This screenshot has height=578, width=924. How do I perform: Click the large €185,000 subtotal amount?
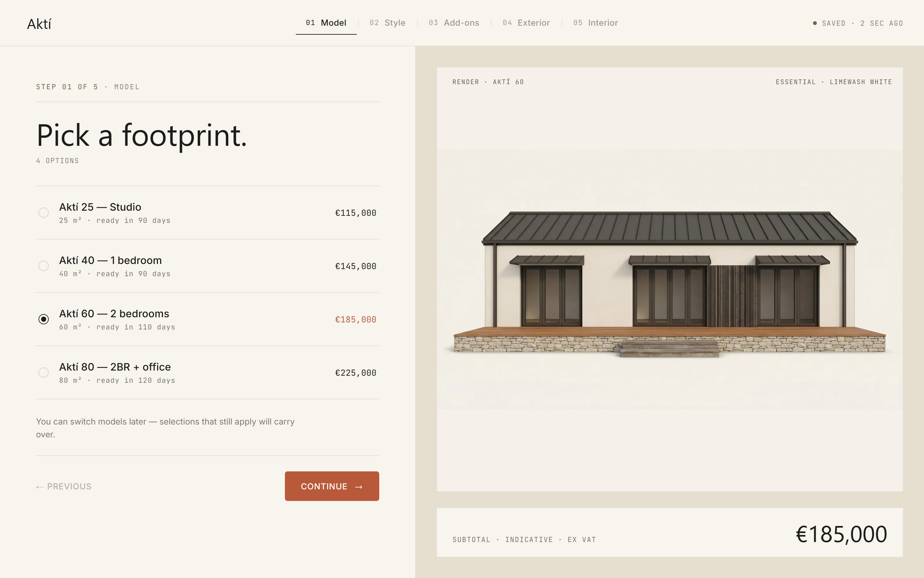(x=841, y=534)
